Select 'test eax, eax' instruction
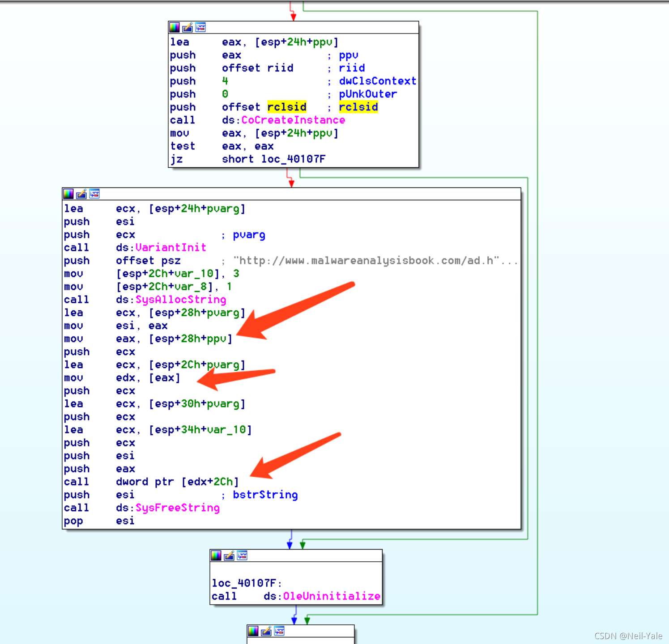The width and height of the screenshot is (669, 644). click(222, 146)
